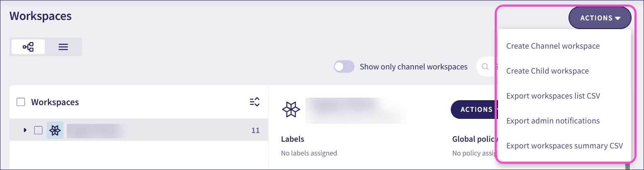Choose Export workspaces list CSV
Screen dimensions: 644x170
coord(553,96)
